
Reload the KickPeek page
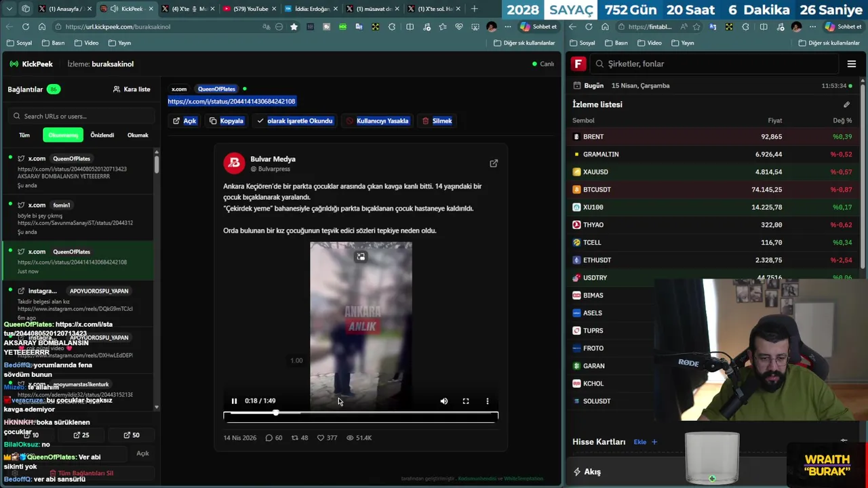coord(26,26)
